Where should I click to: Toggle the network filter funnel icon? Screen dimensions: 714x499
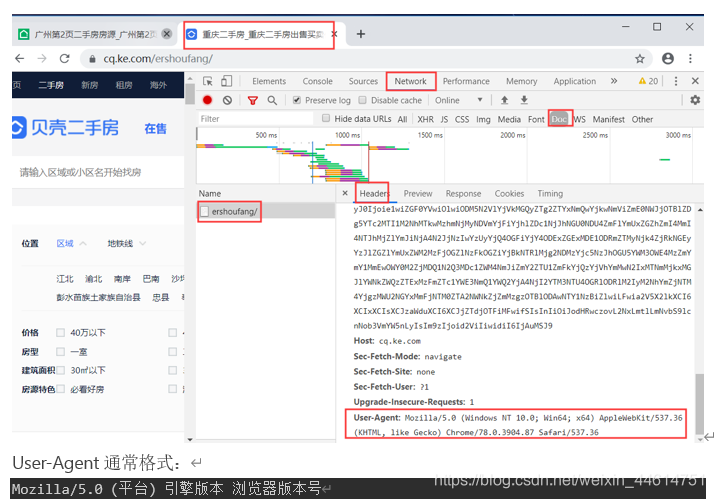tap(252, 100)
